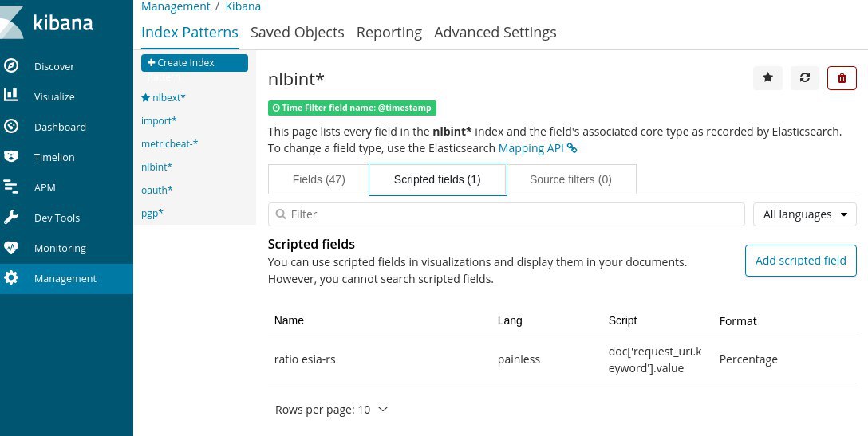This screenshot has width=868, height=436.
Task: Click the Kibana logo
Action: [46, 22]
